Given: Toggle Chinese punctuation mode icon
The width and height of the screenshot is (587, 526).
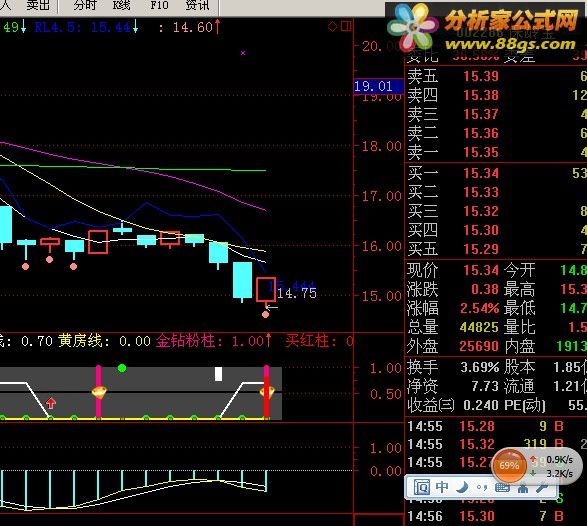Looking at the screenshot, I should [483, 487].
